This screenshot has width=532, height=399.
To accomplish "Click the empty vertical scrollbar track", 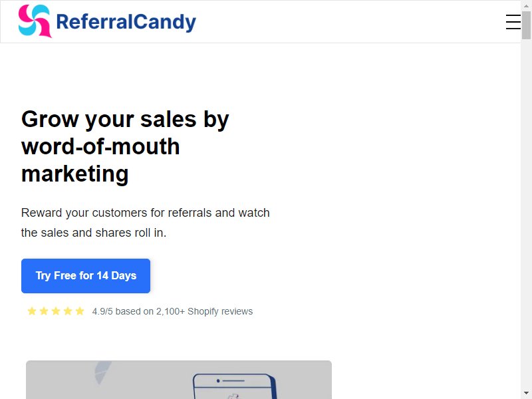I will coord(526,213).
